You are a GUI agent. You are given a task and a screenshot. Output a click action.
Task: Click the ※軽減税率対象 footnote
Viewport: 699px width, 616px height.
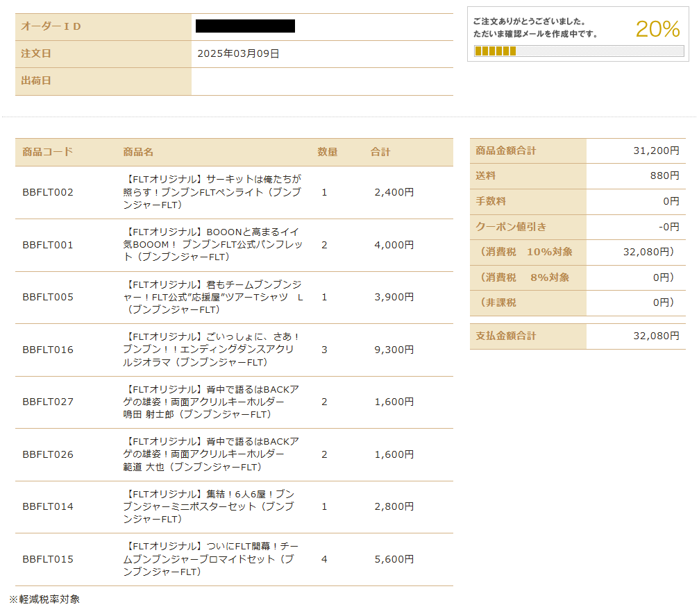(x=44, y=599)
